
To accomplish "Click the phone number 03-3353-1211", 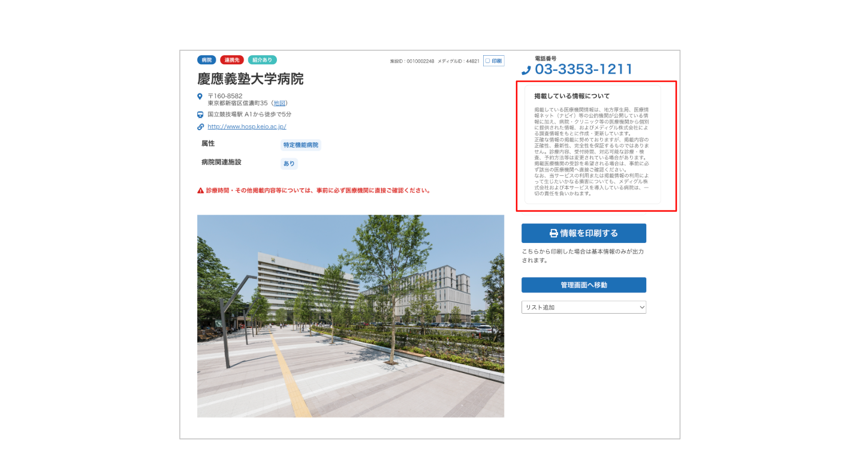I will coord(584,70).
